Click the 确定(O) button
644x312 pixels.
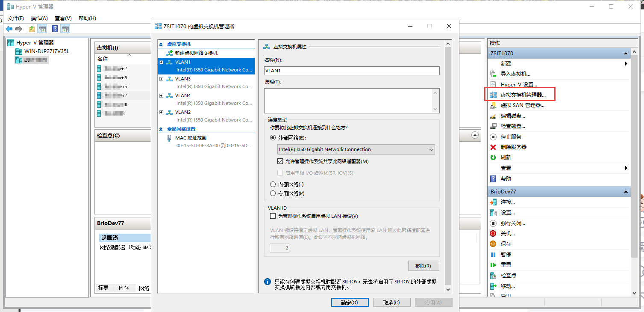[x=350, y=303]
